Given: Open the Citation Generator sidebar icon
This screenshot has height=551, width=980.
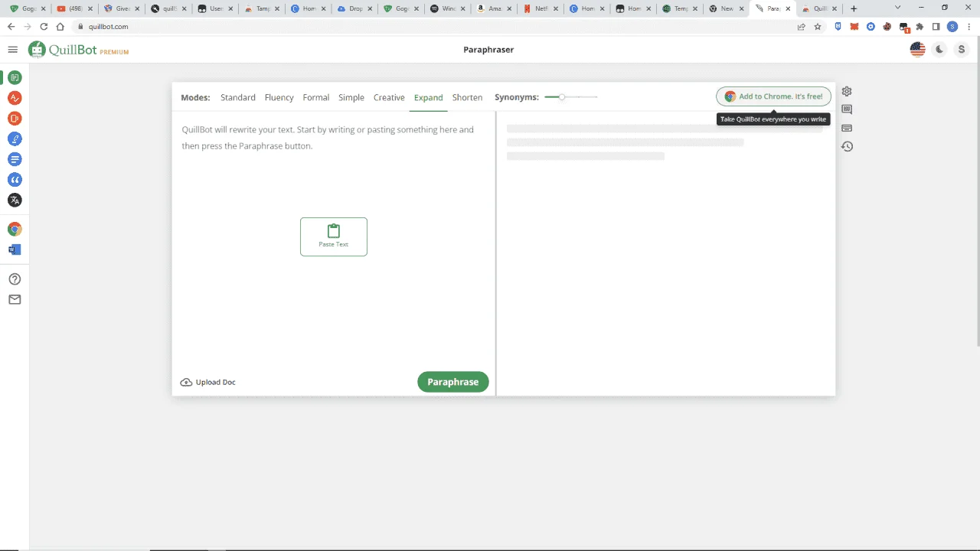Looking at the screenshot, I should pyautogui.click(x=15, y=180).
